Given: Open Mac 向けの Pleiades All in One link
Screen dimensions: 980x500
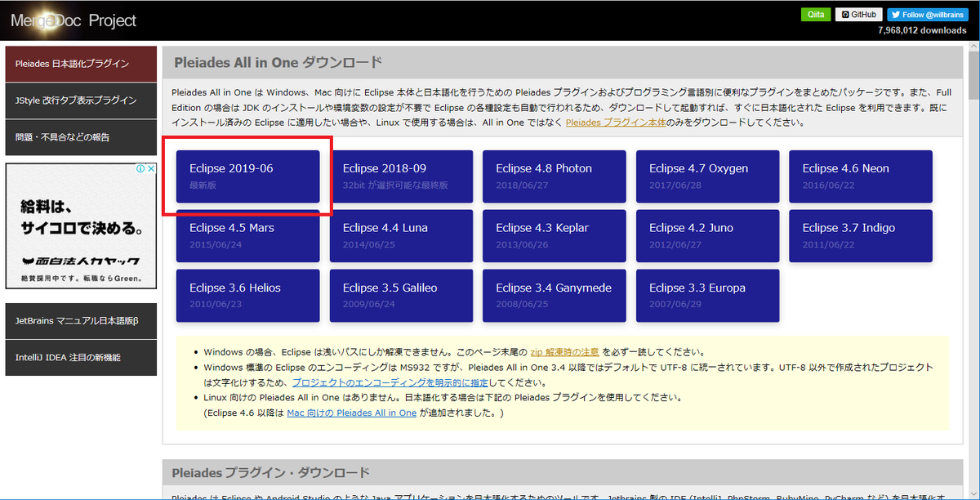Looking at the screenshot, I should (x=352, y=413).
